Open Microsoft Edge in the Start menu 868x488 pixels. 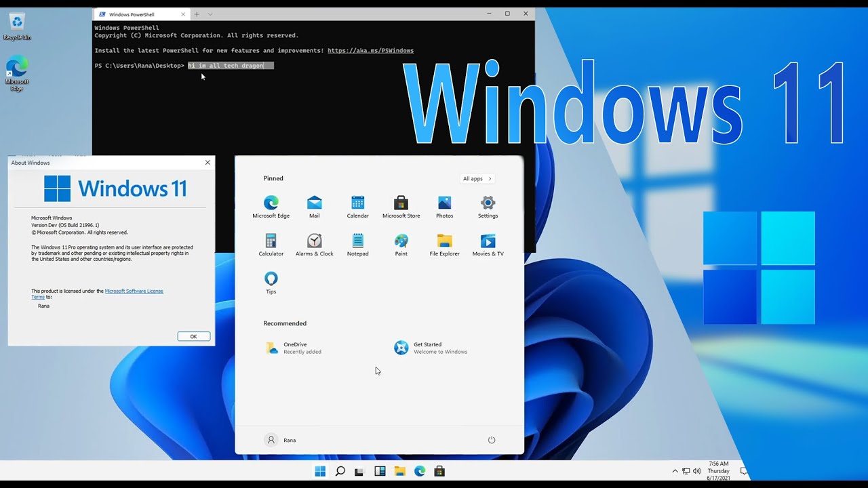tap(271, 207)
